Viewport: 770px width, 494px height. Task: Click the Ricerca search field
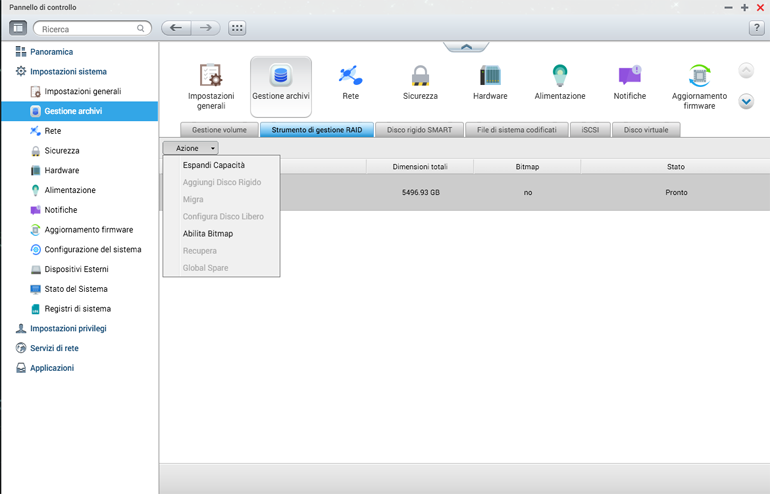88,29
